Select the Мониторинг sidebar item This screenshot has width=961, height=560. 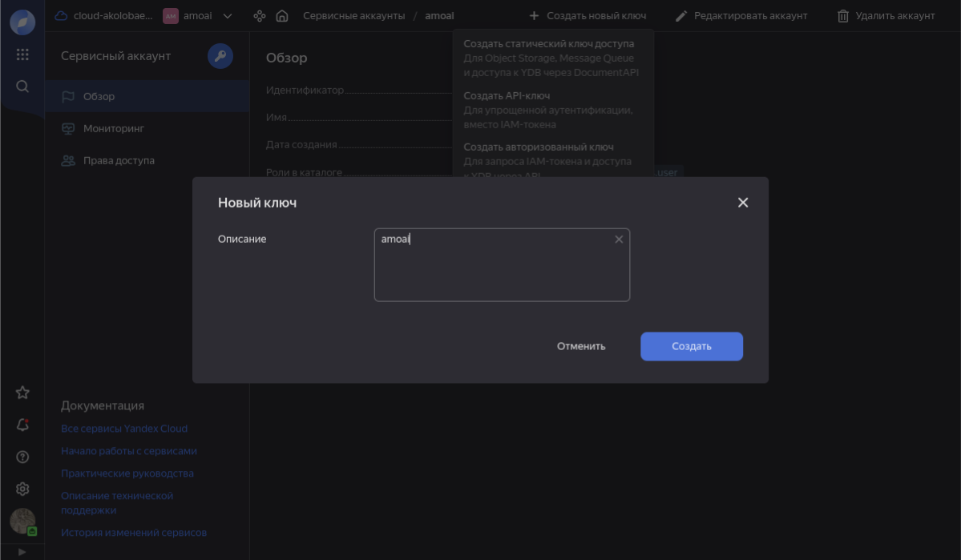pyautogui.click(x=114, y=128)
